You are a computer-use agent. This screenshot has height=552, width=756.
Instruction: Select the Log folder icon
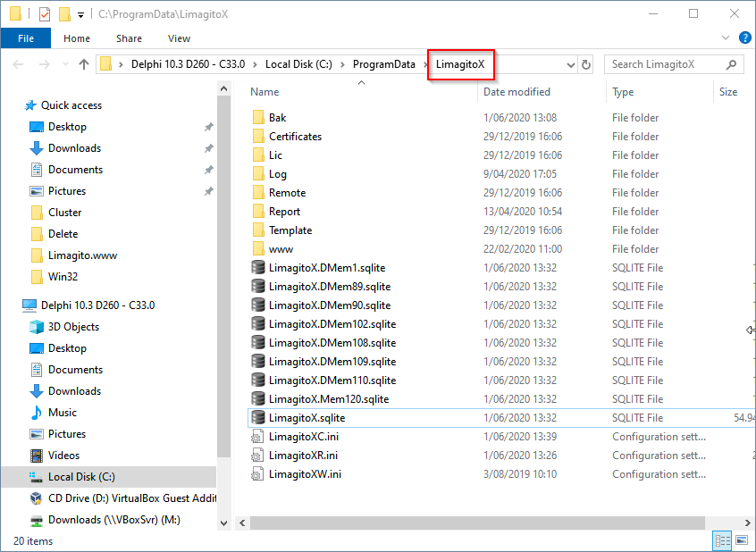(x=258, y=174)
